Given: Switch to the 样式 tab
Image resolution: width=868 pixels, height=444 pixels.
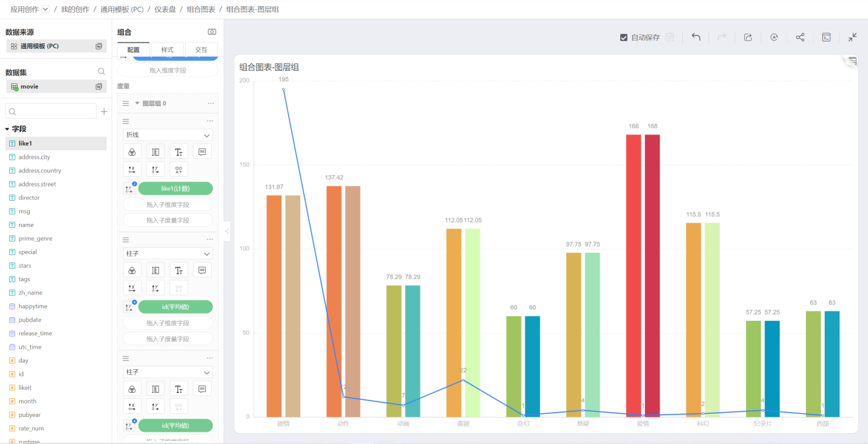Looking at the screenshot, I should click(168, 49).
